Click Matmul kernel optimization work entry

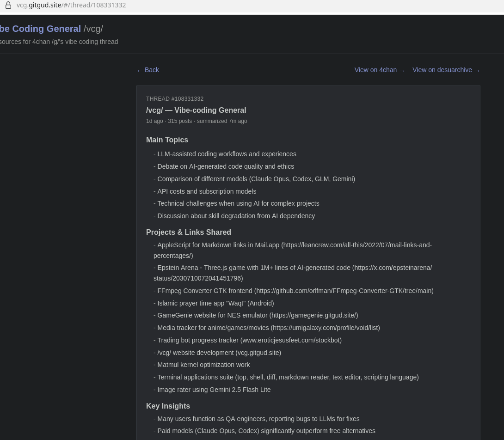[x=202, y=365]
